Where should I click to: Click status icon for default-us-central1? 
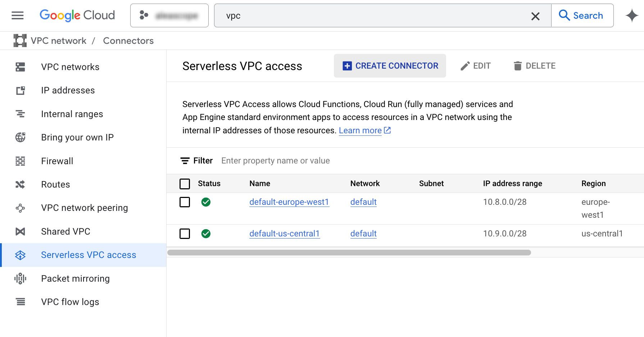(206, 234)
